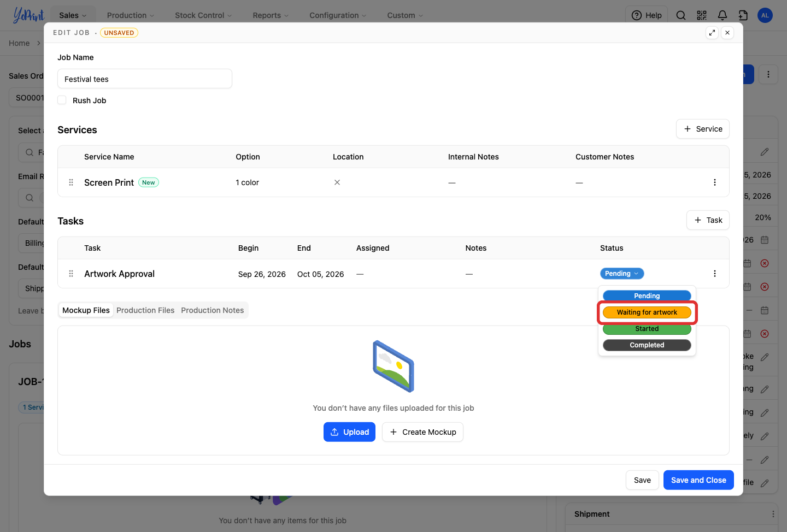
Task: Expand the Production menu
Action: pos(131,15)
